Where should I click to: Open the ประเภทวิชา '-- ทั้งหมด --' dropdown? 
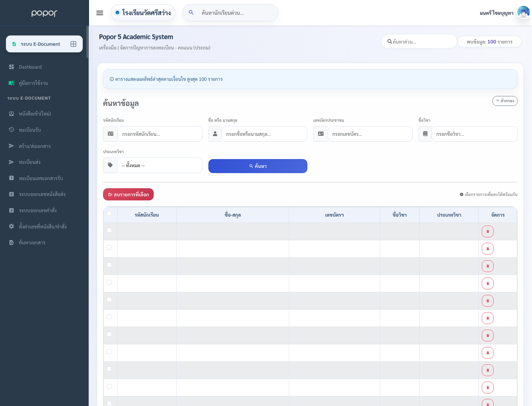point(160,165)
